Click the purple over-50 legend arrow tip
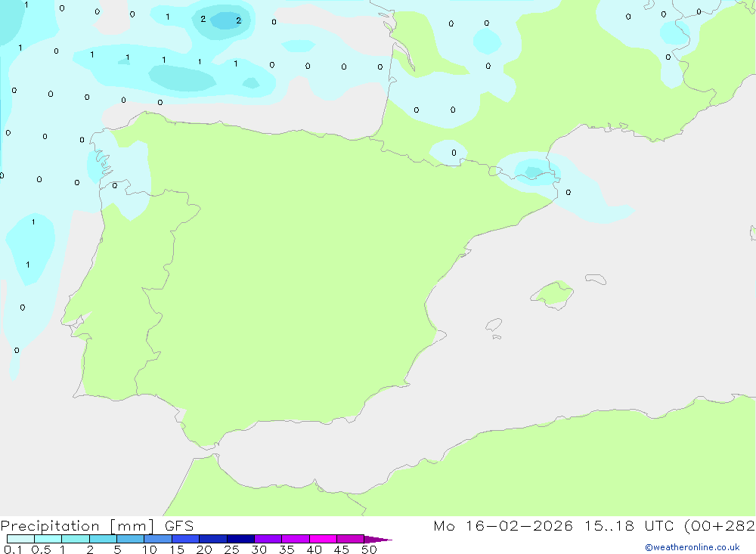The image size is (756, 554). click(378, 539)
